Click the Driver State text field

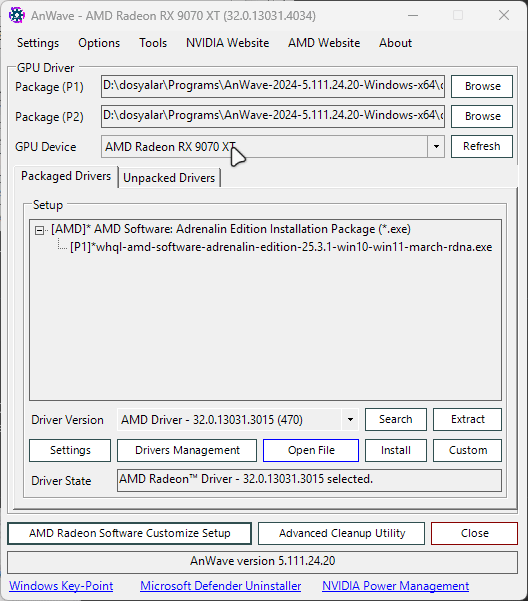pyautogui.click(x=309, y=480)
